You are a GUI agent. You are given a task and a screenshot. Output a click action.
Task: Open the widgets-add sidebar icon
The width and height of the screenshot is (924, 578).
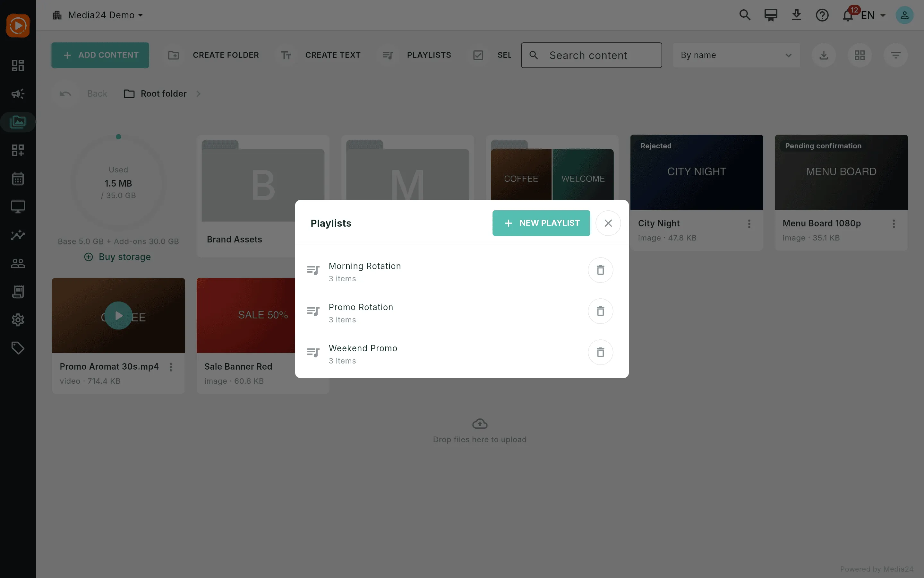[x=18, y=150]
